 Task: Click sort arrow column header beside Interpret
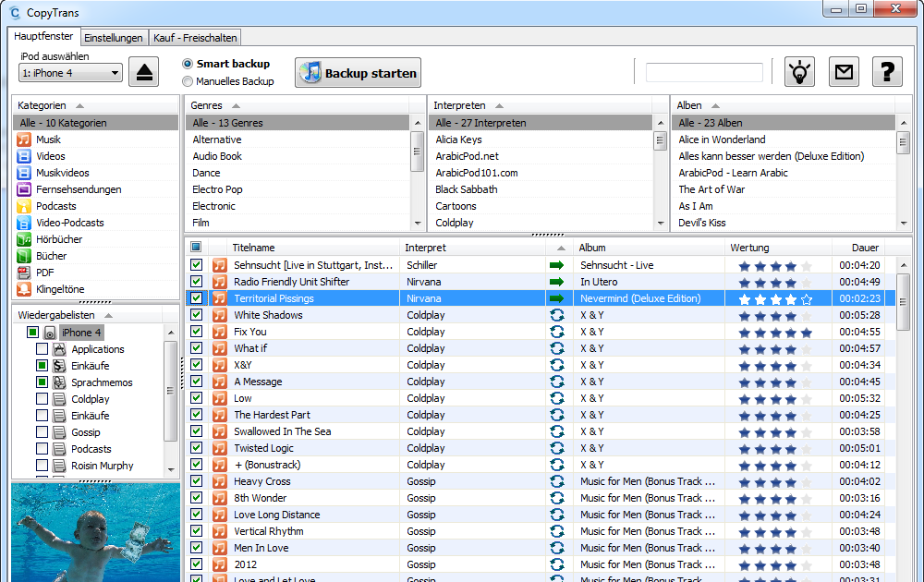561,248
